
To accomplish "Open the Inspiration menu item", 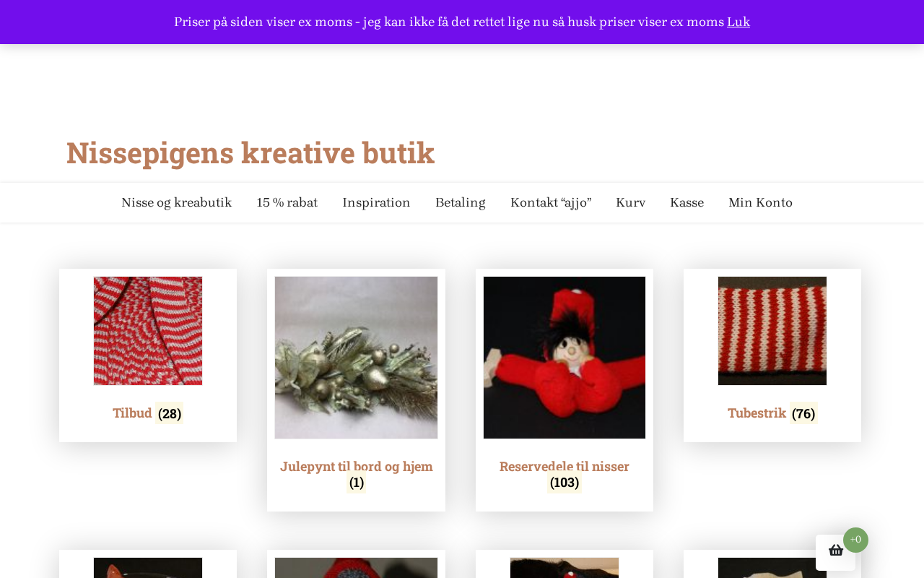I will (x=376, y=203).
